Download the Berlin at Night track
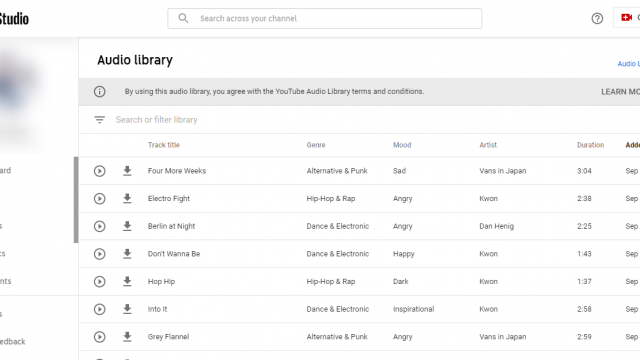This screenshot has width=640, height=360. [127, 226]
